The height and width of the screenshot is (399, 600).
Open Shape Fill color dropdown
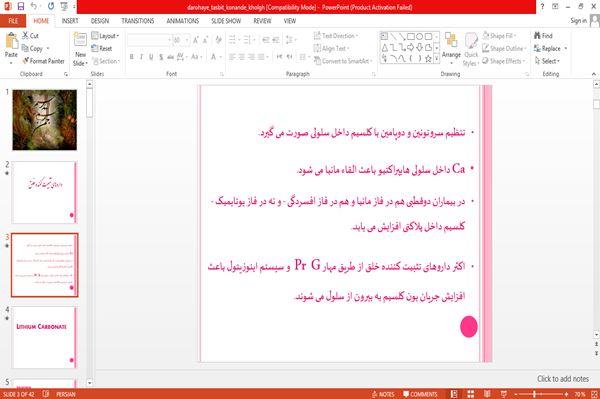click(x=499, y=36)
